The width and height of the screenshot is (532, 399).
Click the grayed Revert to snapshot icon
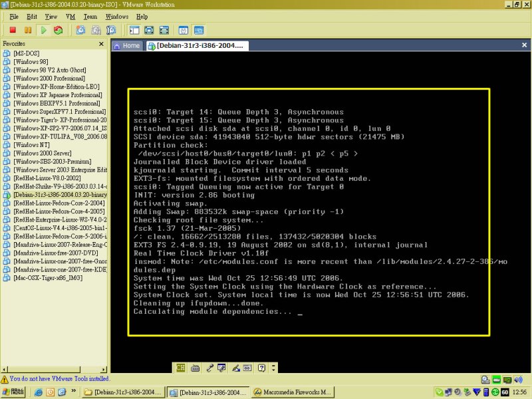96,30
